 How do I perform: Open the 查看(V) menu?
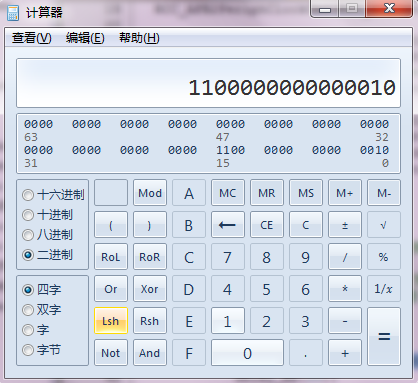32,38
